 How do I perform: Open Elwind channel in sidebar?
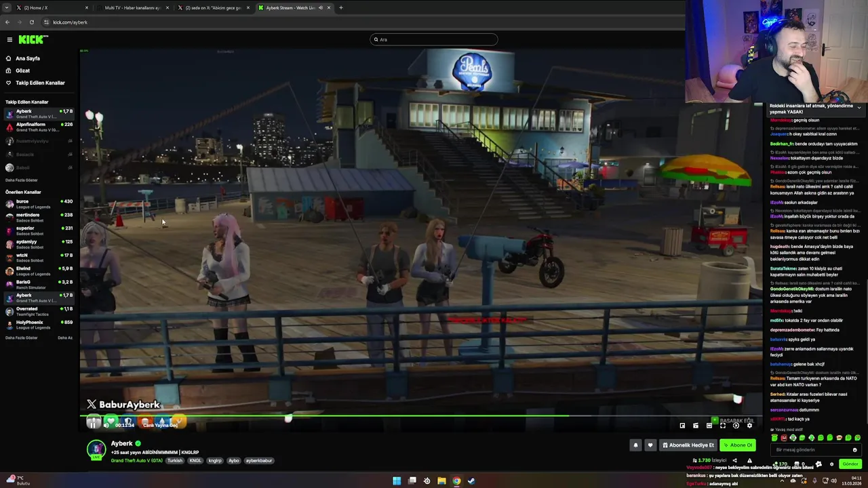point(39,270)
